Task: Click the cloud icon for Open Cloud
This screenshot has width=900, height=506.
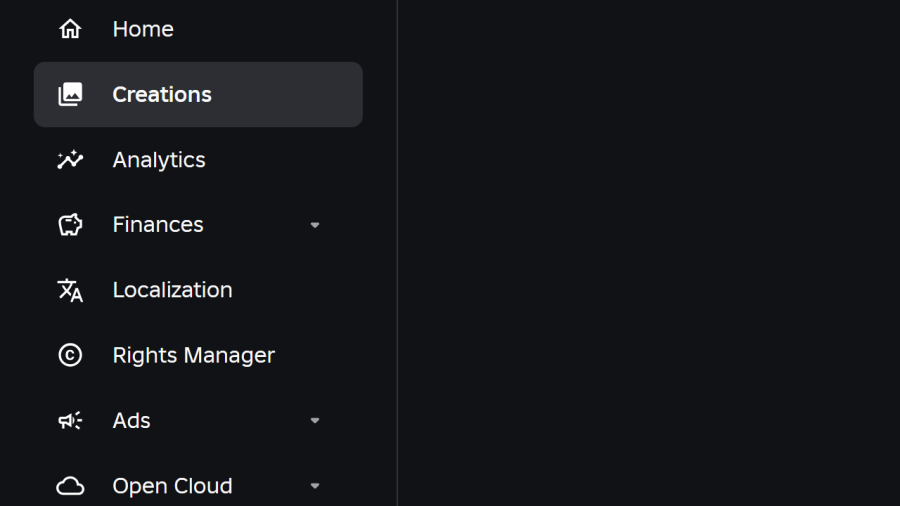Action: pyautogui.click(x=70, y=486)
